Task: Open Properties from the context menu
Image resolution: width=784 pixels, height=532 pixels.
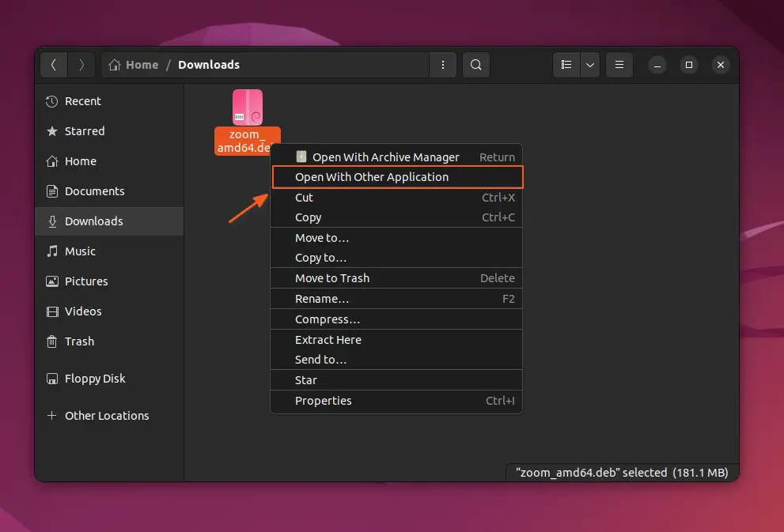Action: (x=323, y=401)
